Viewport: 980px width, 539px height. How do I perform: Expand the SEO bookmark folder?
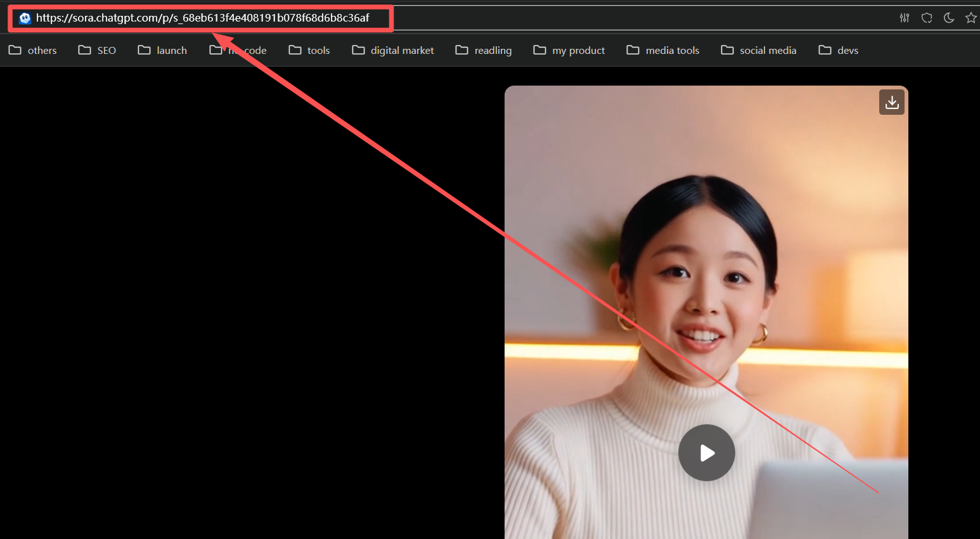tap(97, 50)
